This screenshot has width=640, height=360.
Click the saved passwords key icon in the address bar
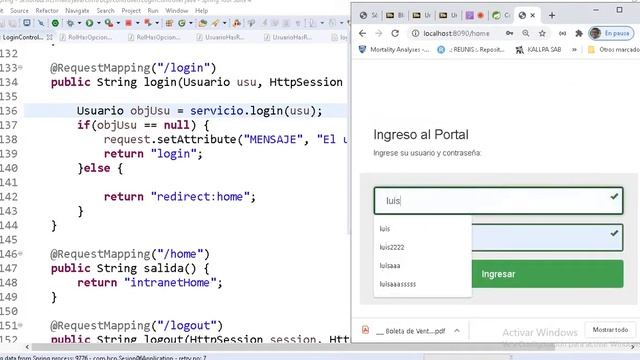pyautogui.click(x=509, y=33)
